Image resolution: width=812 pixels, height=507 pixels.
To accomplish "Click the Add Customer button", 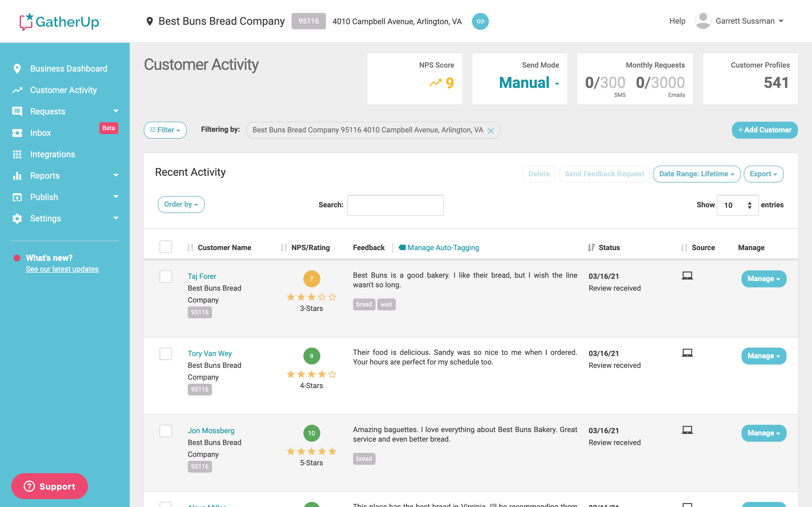I will point(764,130).
